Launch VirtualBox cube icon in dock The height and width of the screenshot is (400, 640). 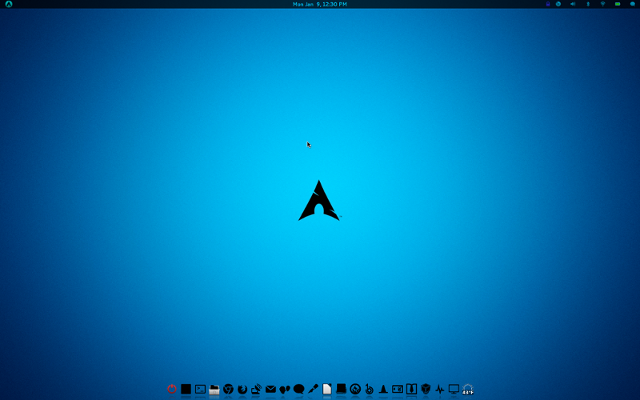coord(426,389)
